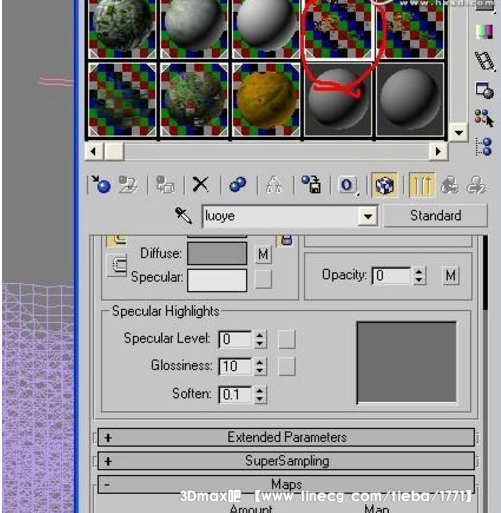Select the last plain gray sphere slot

[410, 100]
